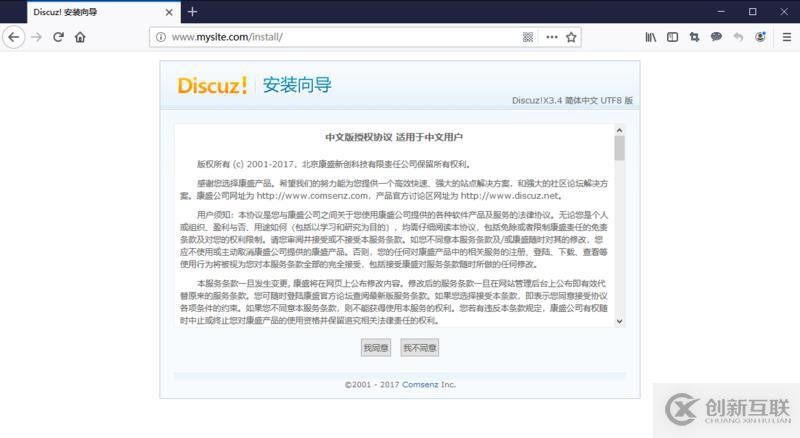Maximize the browser window
Image resolution: width=800 pixels, height=438 pixels.
[753, 12]
